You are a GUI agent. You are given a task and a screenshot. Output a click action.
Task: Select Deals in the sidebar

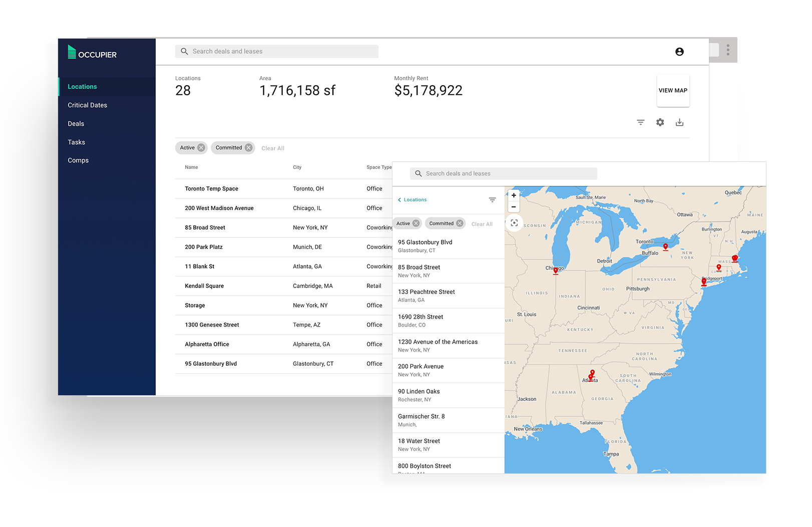click(76, 124)
